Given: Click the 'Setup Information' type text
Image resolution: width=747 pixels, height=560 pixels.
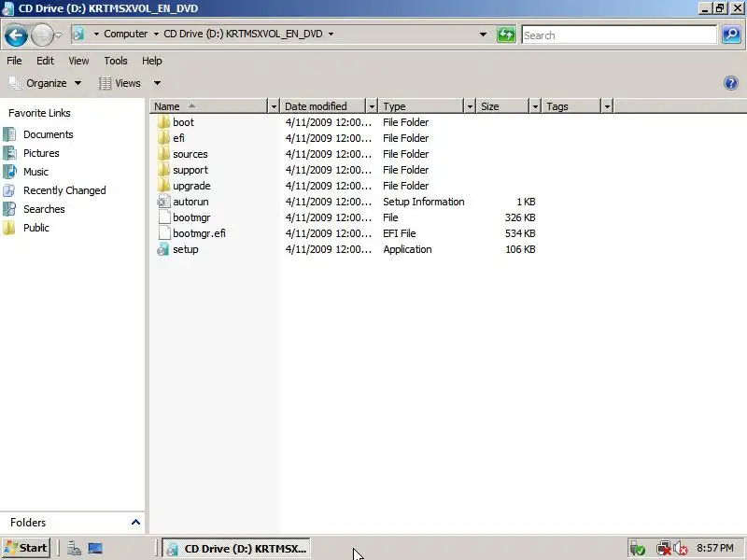Looking at the screenshot, I should [x=424, y=202].
